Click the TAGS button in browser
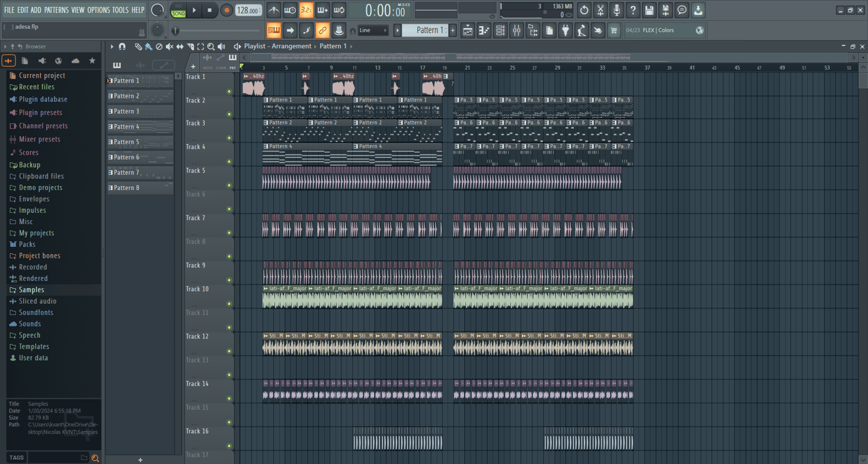 click(17, 458)
